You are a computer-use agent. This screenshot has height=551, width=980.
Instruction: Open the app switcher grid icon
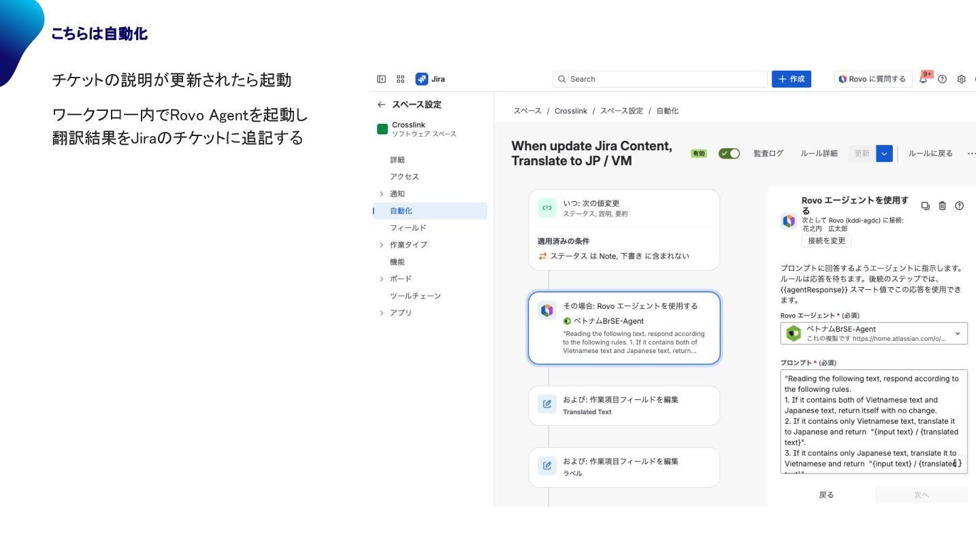(x=400, y=79)
